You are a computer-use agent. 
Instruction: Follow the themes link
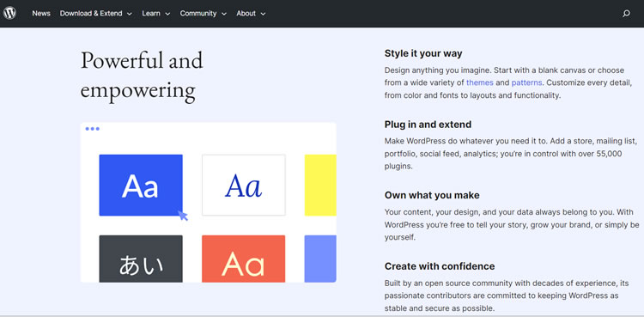coord(480,82)
